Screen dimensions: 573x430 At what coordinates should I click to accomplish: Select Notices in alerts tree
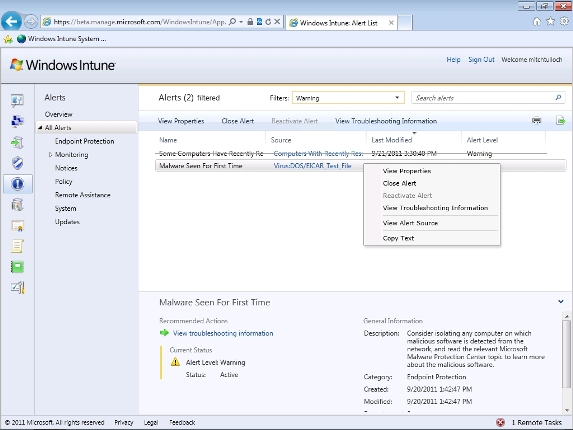pos(66,168)
